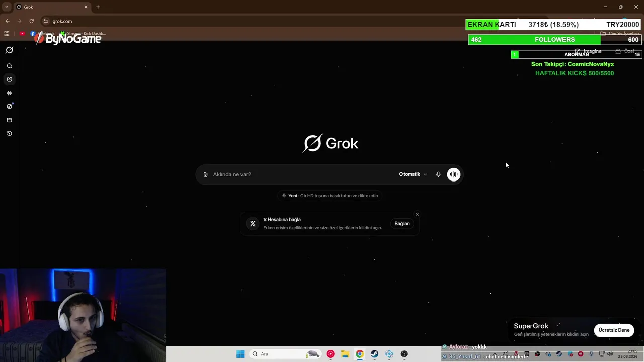Open Steam from the taskbar
The image size is (644, 362).
point(374,354)
